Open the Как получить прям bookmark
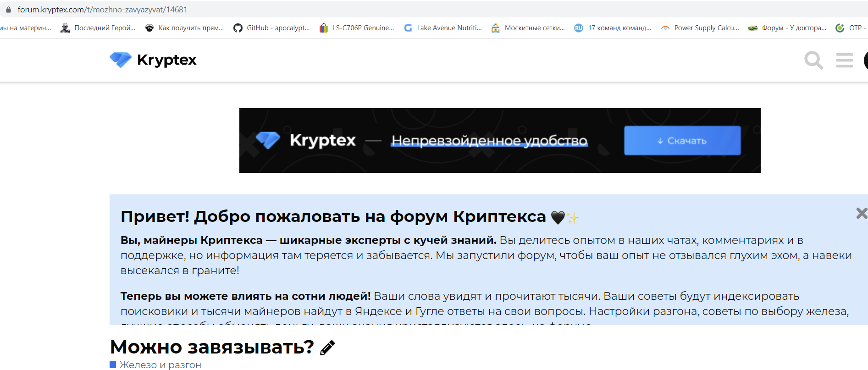The width and height of the screenshot is (868, 370). (x=184, y=28)
